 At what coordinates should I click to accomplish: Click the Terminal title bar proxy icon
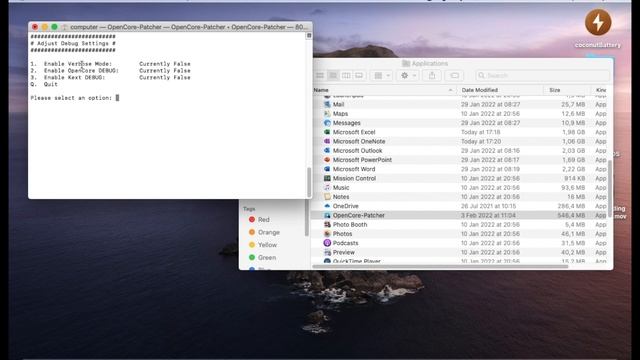tap(64, 27)
